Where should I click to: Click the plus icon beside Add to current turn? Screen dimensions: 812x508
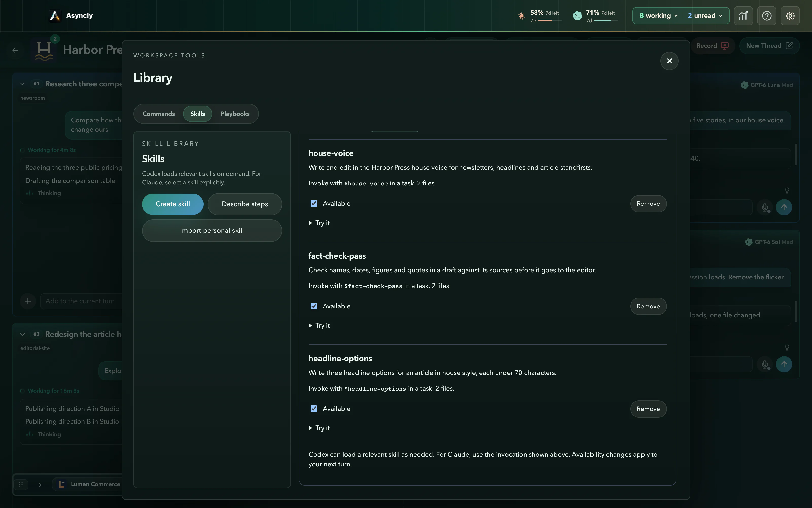click(28, 301)
